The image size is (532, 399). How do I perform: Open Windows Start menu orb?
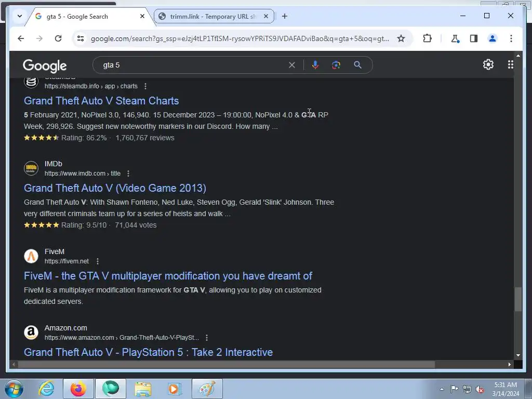pos(14,389)
